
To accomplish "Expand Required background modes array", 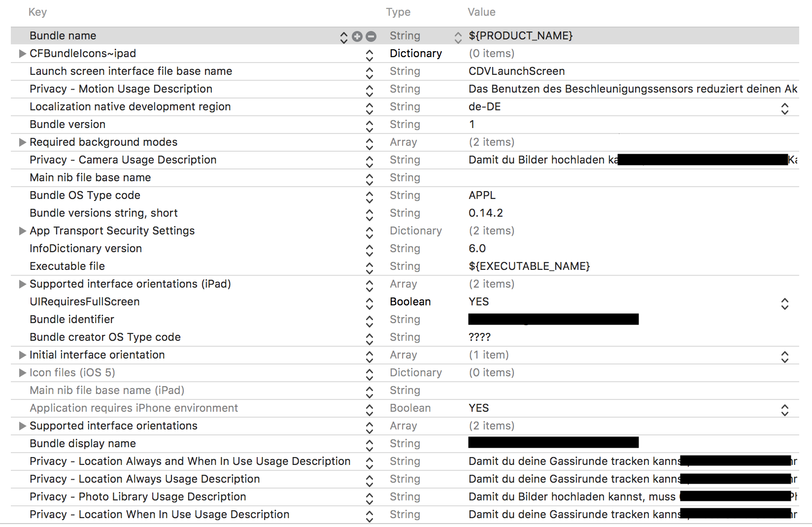I will (22, 142).
